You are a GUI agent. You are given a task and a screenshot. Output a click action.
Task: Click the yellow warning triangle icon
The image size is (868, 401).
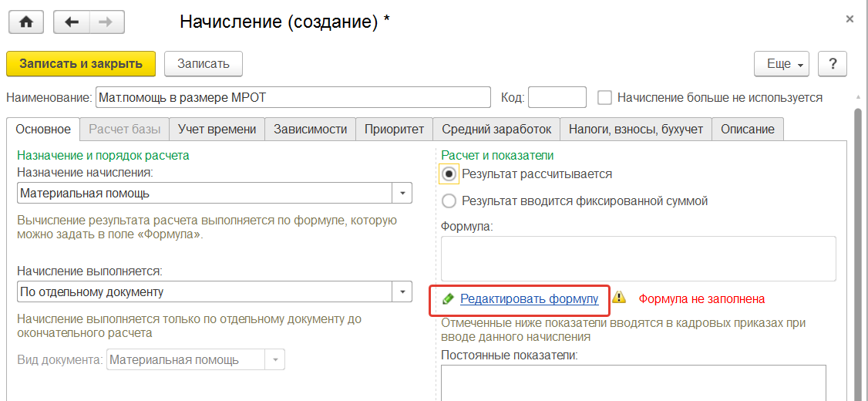(x=619, y=298)
